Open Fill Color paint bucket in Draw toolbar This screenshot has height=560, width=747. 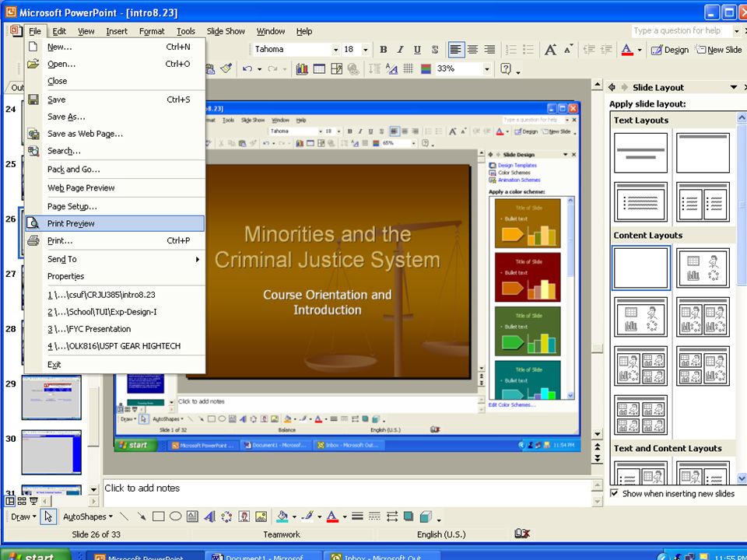tap(282, 516)
